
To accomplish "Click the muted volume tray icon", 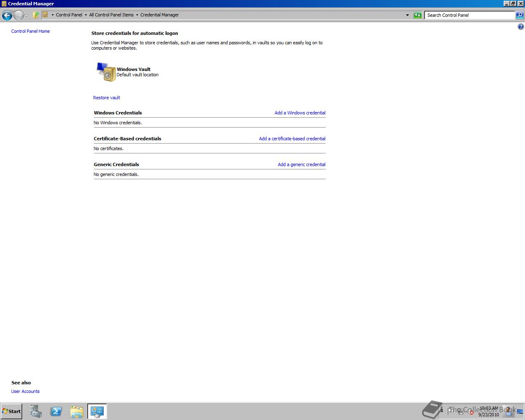I will pyautogui.click(x=470, y=411).
